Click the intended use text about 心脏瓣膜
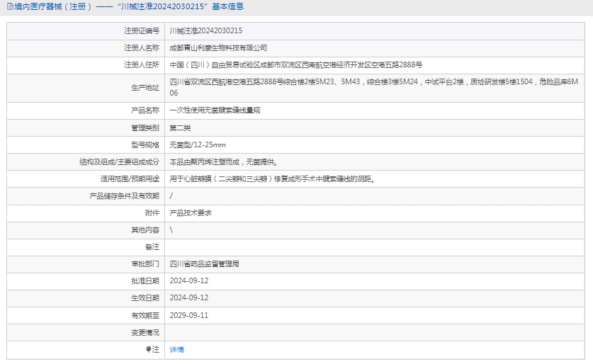 coord(272,178)
